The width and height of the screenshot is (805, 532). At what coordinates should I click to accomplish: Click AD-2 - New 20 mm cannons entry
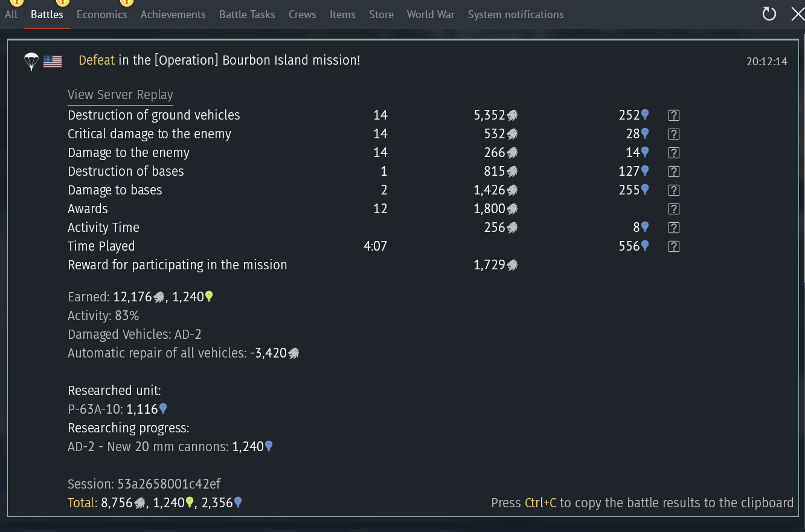click(x=170, y=447)
